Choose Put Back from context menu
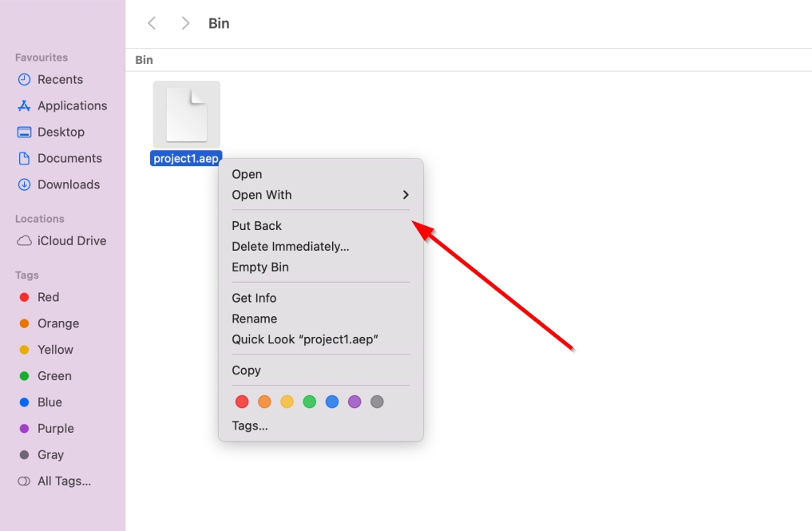Image resolution: width=812 pixels, height=531 pixels. pyautogui.click(x=257, y=226)
